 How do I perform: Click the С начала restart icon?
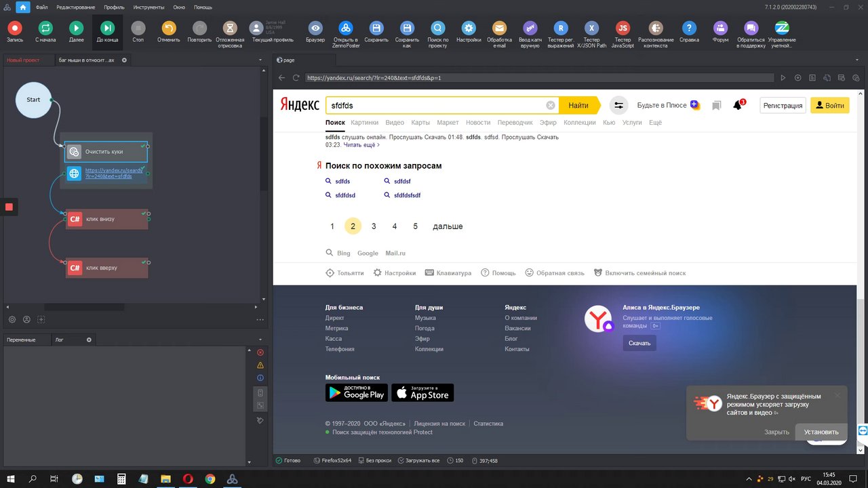click(x=45, y=28)
